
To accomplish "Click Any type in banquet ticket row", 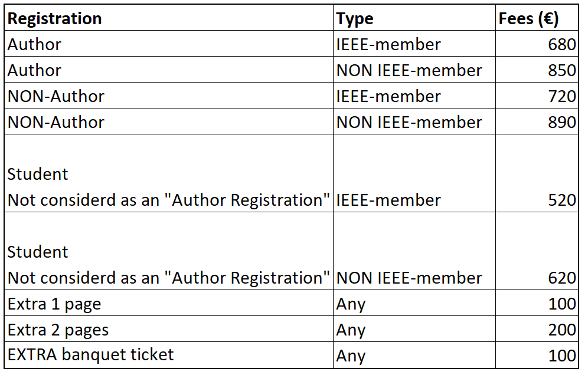I will tap(414, 355).
